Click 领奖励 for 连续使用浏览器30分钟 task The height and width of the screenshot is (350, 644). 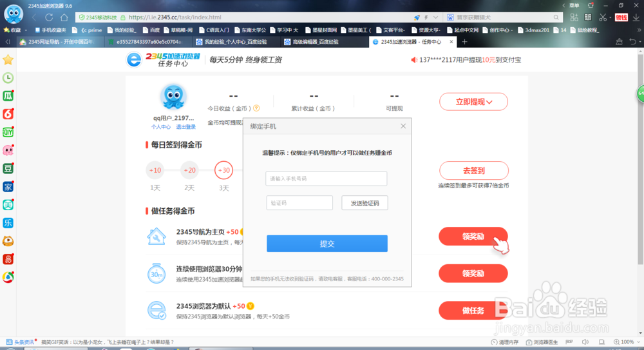[x=473, y=273]
